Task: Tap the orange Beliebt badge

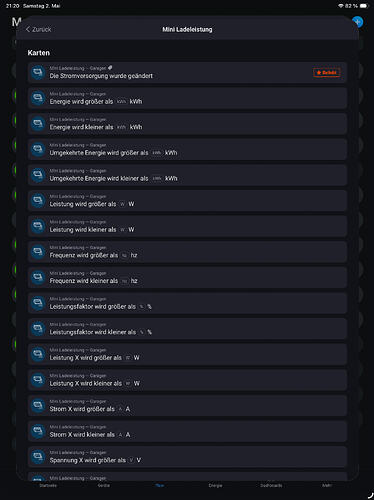Action: coord(326,72)
